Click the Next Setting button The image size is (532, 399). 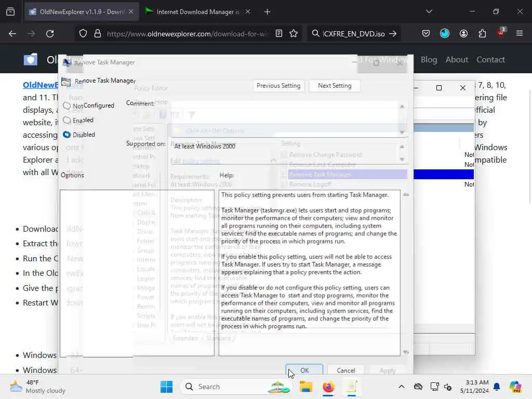pyautogui.click(x=335, y=86)
